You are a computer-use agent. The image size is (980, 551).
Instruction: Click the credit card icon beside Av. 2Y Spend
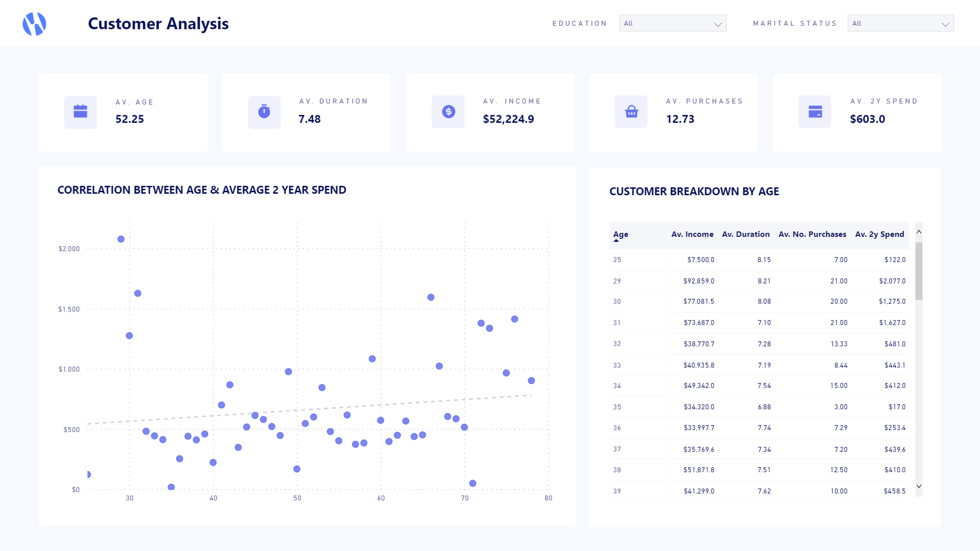click(x=815, y=111)
